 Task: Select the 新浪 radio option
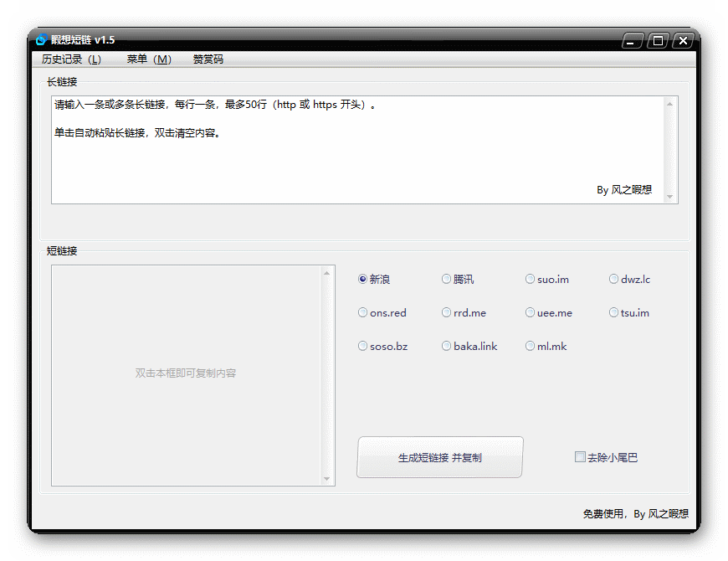pyautogui.click(x=363, y=280)
